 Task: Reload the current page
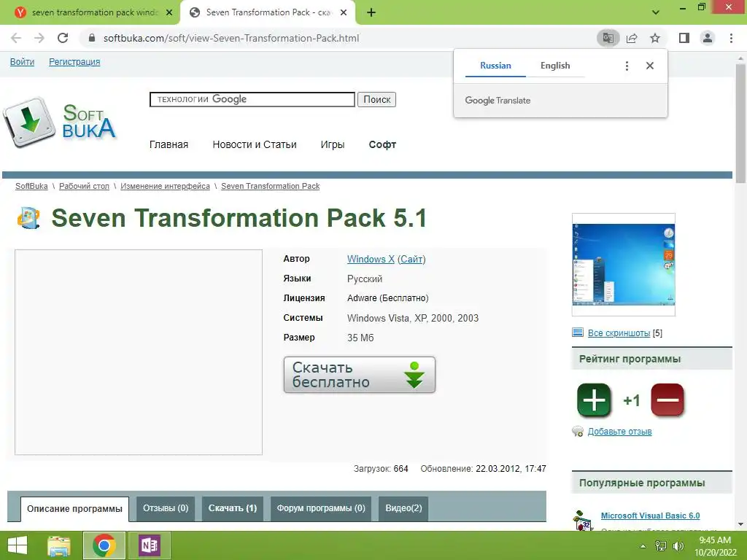coord(63,38)
